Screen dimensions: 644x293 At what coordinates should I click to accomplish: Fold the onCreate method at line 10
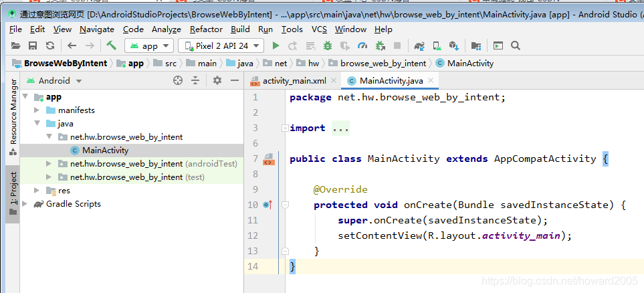[x=285, y=204]
